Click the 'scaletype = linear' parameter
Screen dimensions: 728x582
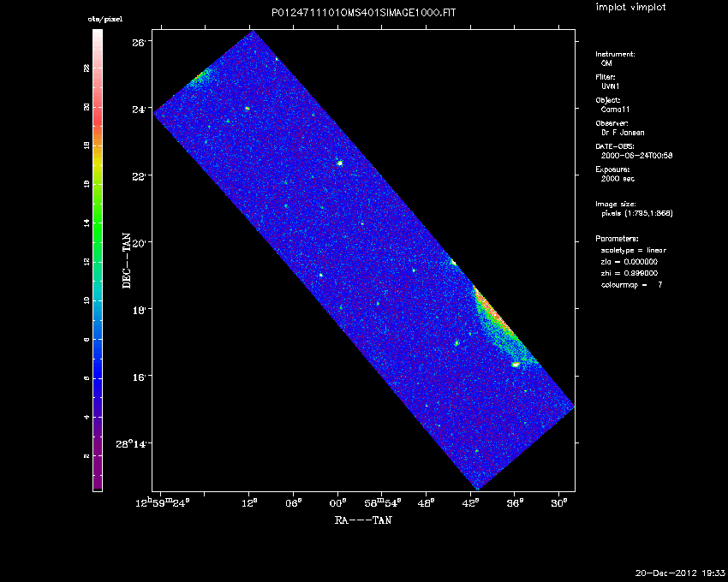click(633, 250)
